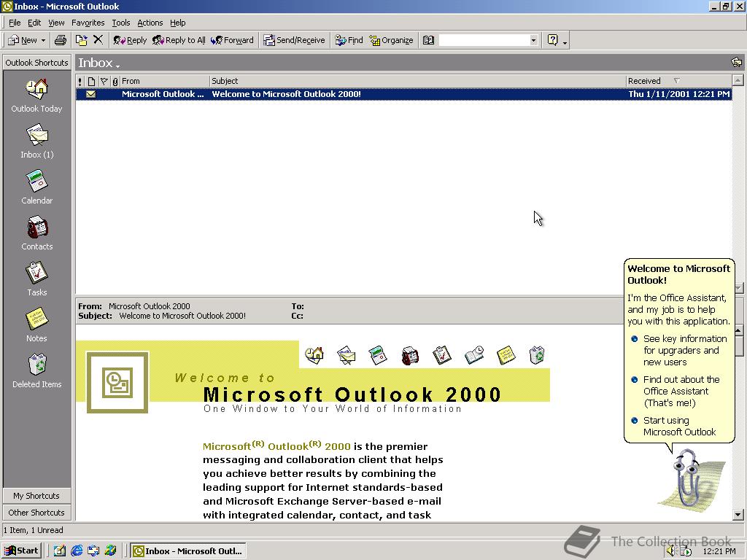The width and height of the screenshot is (747, 560).
Task: Click the Organize button
Action: (392, 40)
